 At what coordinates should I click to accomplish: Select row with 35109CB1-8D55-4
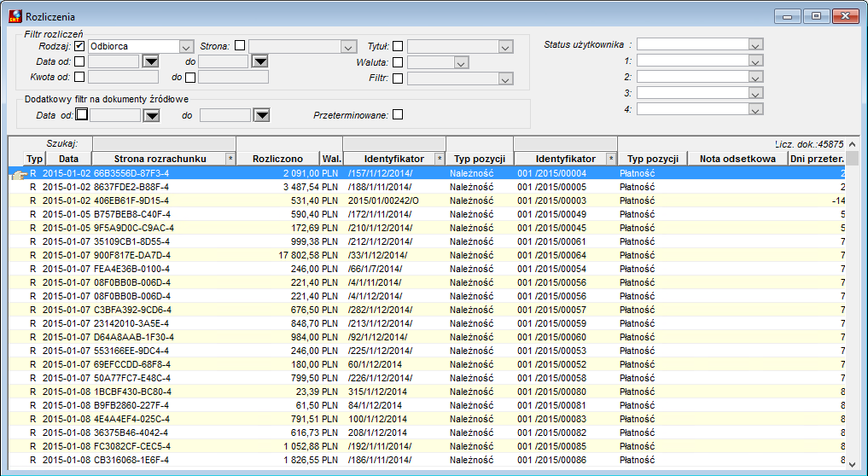point(427,242)
